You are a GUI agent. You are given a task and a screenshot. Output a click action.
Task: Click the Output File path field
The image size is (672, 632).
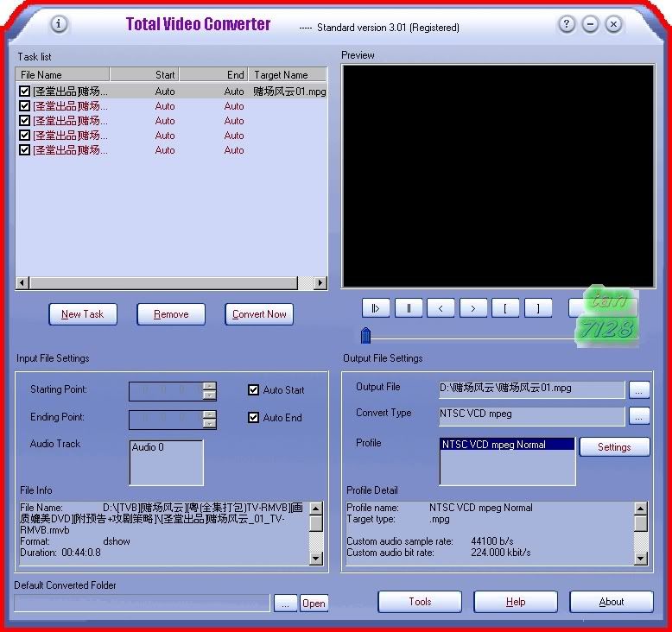[531, 389]
